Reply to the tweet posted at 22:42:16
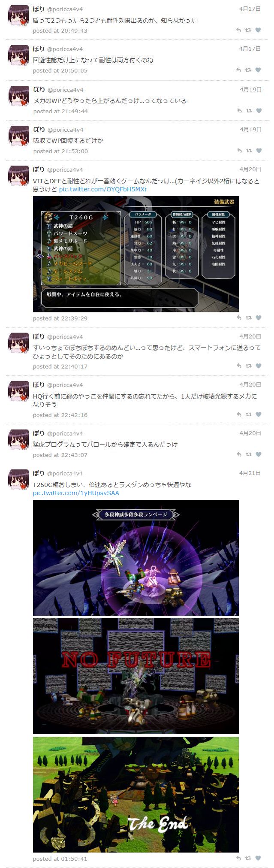The image size is (274, 868). click(239, 414)
